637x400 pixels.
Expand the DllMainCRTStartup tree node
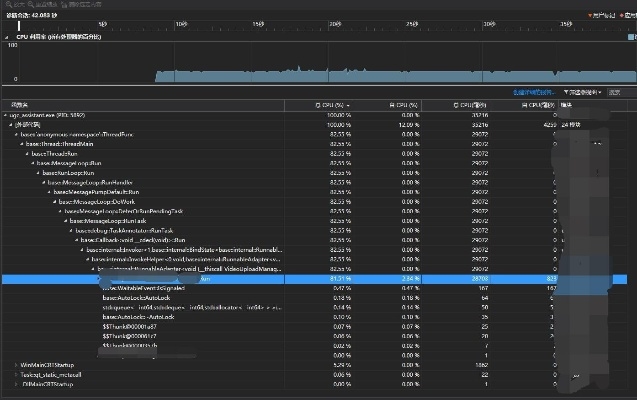[x=14, y=384]
